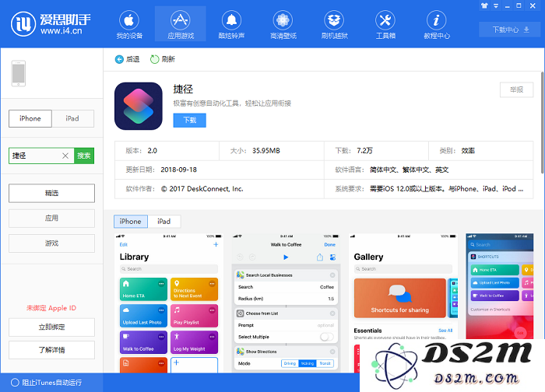This screenshot has width=545, height=392.
Task: Click the 捷径 Shortcuts app icon
Action: pos(139,106)
